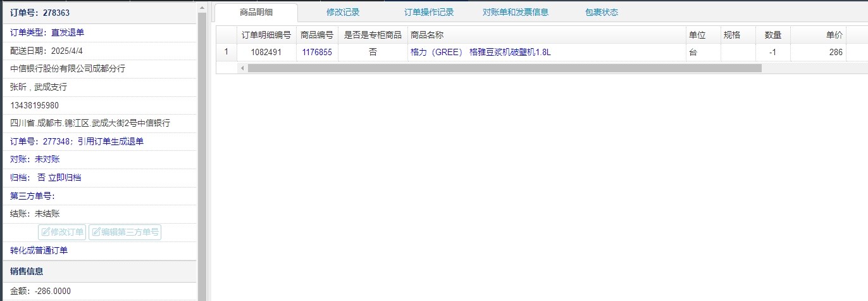Screen dimensions: 868x301
Task: Click the quantity cell showing -1
Action: [x=772, y=53]
